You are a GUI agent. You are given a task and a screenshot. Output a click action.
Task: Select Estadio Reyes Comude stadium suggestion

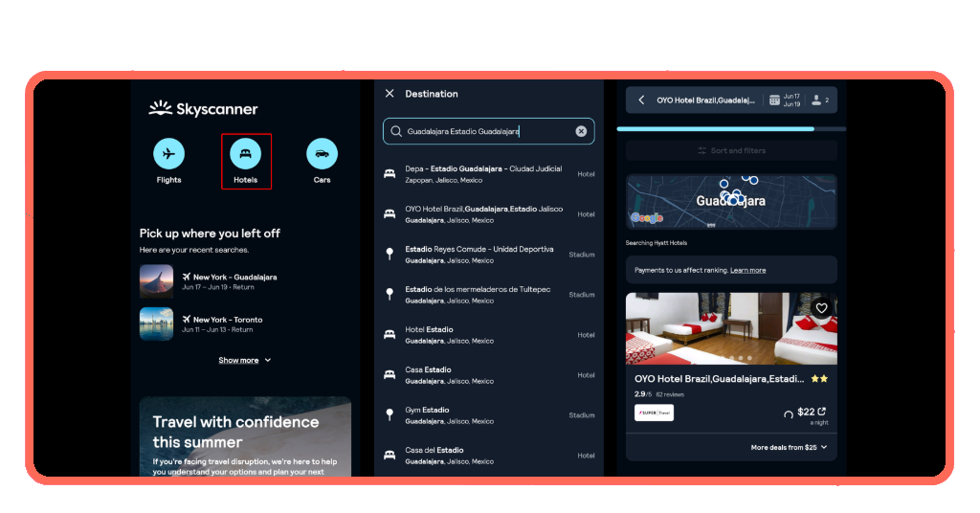pyautogui.click(x=489, y=255)
